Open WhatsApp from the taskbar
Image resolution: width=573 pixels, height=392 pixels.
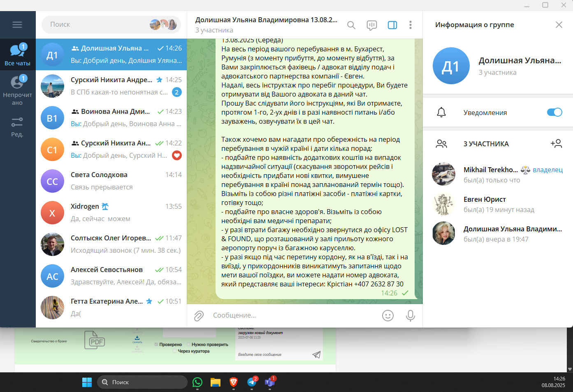pyautogui.click(x=197, y=382)
